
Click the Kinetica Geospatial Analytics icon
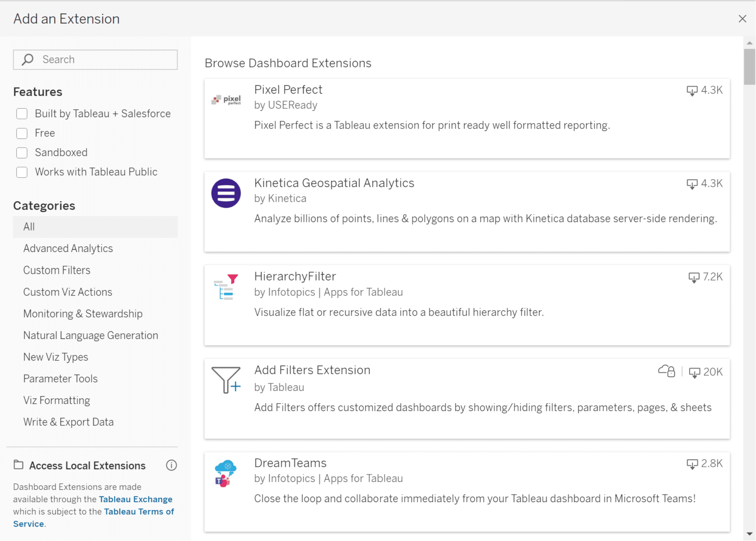pyautogui.click(x=226, y=193)
